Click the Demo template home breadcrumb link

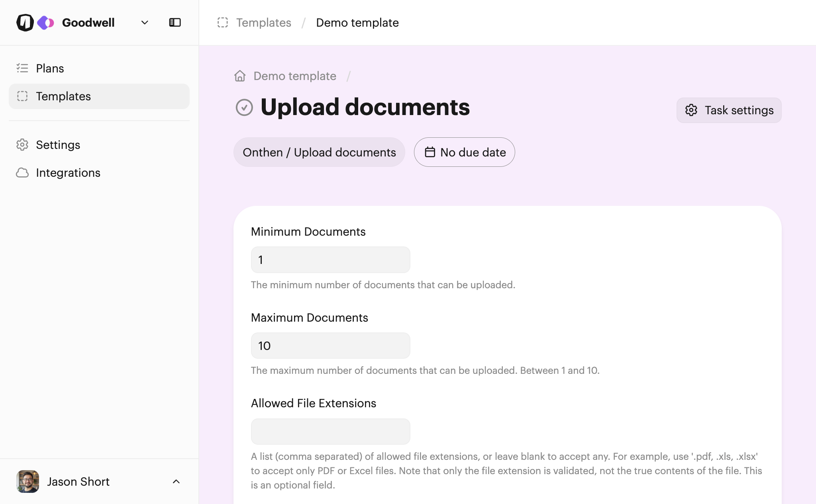pos(294,76)
